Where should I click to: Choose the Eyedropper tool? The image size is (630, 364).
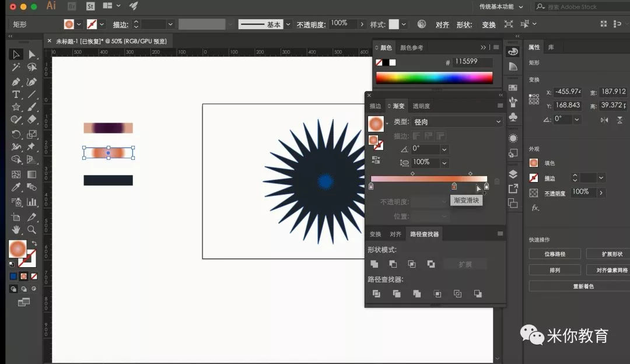[16, 188]
